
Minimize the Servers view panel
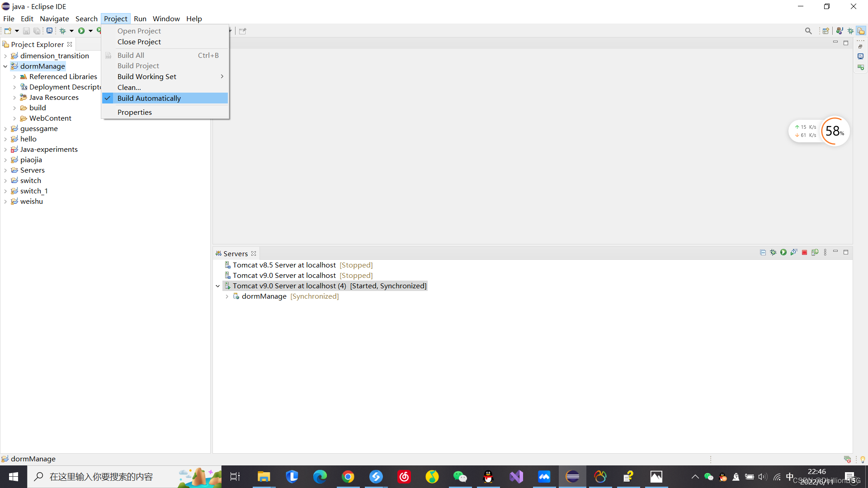click(835, 252)
